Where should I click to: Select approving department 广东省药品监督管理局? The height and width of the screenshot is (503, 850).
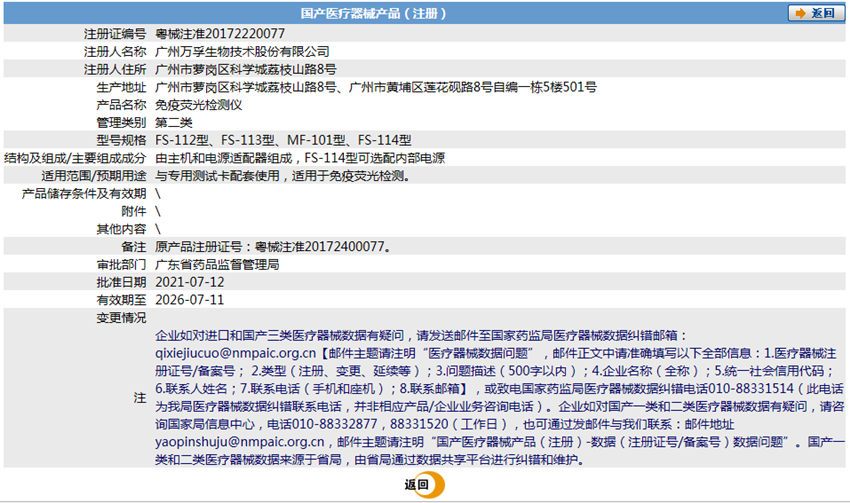(x=217, y=265)
